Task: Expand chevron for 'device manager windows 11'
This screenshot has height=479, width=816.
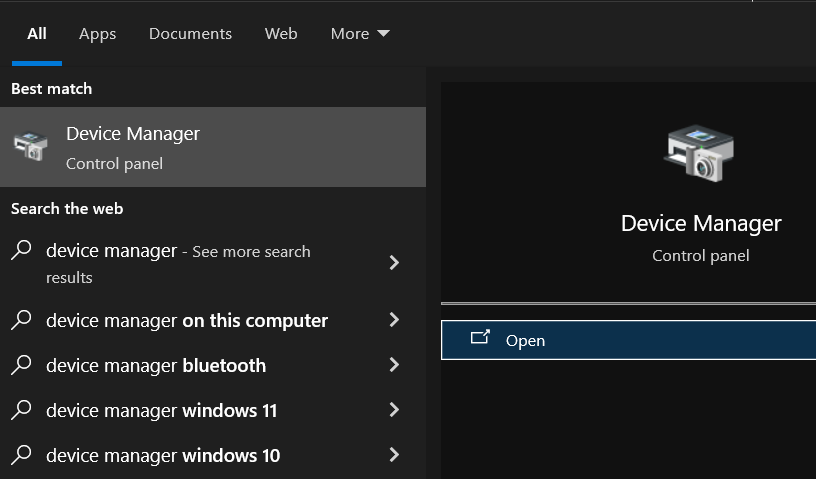Action: pyautogui.click(x=394, y=410)
